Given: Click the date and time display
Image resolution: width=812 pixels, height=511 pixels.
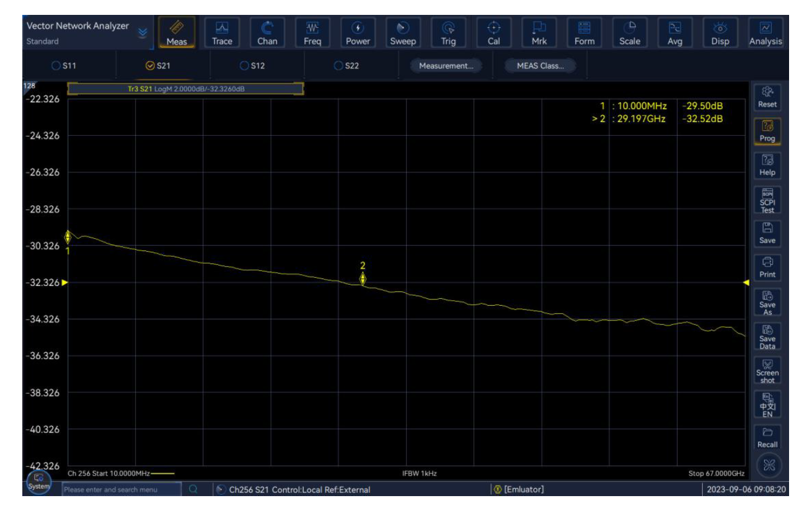Looking at the screenshot, I should tap(747, 489).
